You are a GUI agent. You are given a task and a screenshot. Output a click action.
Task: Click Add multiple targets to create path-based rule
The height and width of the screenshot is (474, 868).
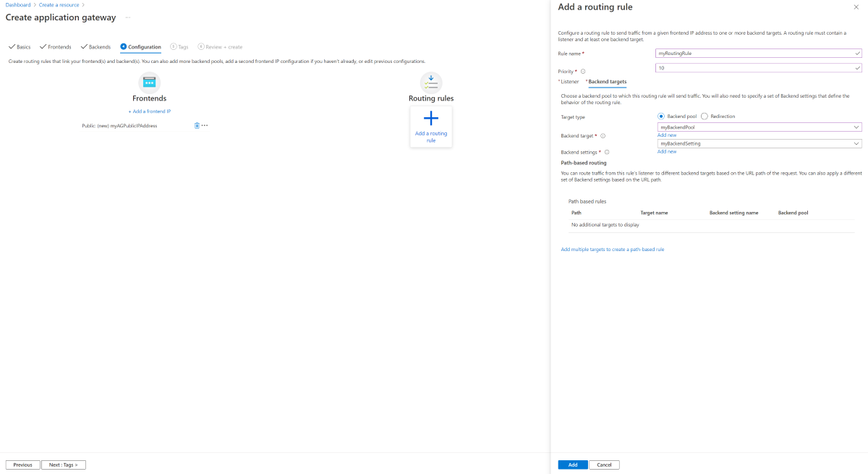tap(613, 249)
